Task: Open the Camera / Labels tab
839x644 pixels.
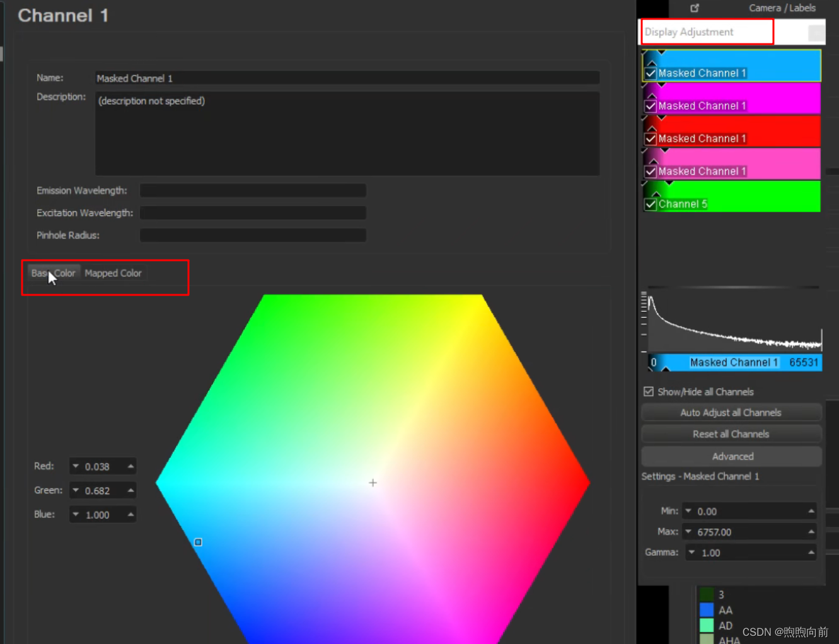Action: point(782,8)
